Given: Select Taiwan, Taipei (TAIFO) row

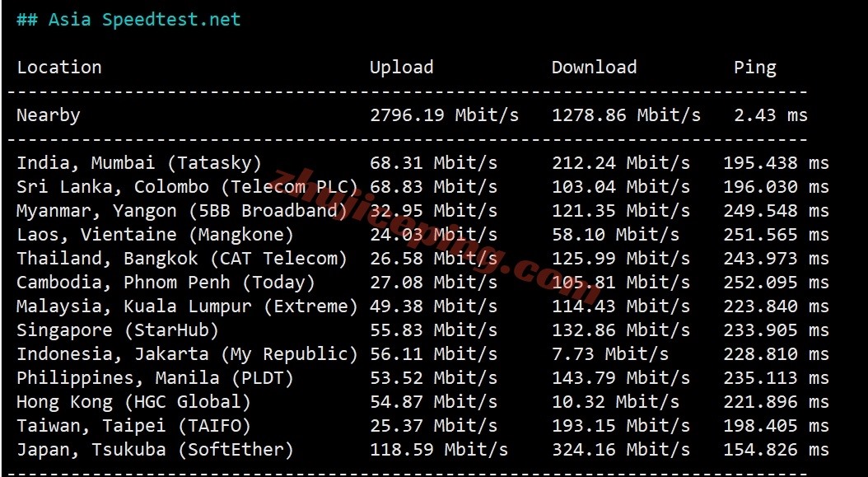Looking at the screenshot, I should coord(423,425).
